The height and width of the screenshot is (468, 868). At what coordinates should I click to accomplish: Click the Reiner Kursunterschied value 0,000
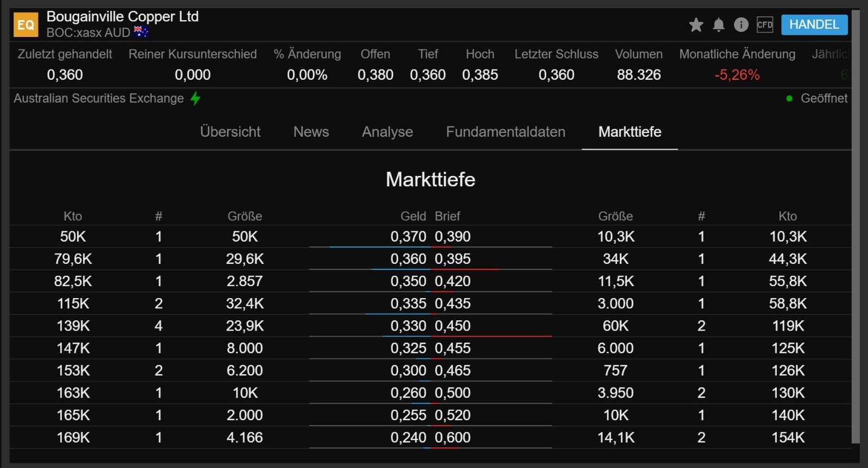193,75
